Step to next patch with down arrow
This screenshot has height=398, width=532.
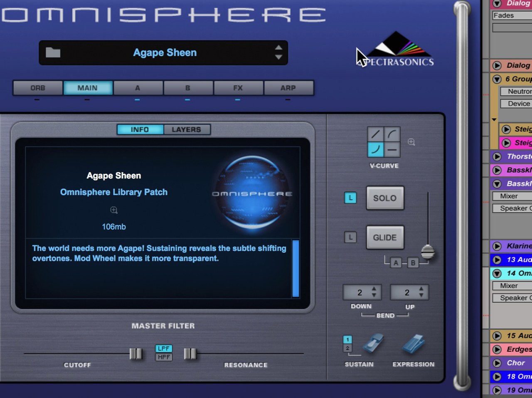pos(278,57)
